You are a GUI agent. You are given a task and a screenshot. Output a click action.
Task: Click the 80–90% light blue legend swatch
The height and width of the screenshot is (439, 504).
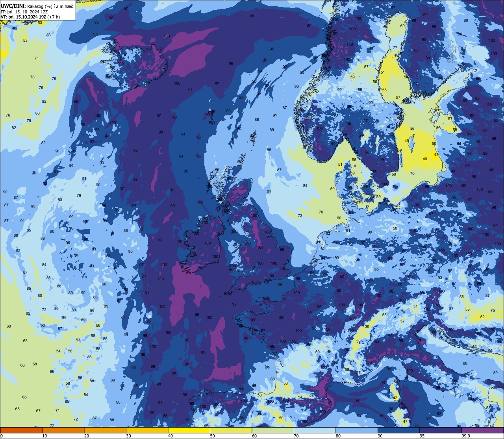357,430
